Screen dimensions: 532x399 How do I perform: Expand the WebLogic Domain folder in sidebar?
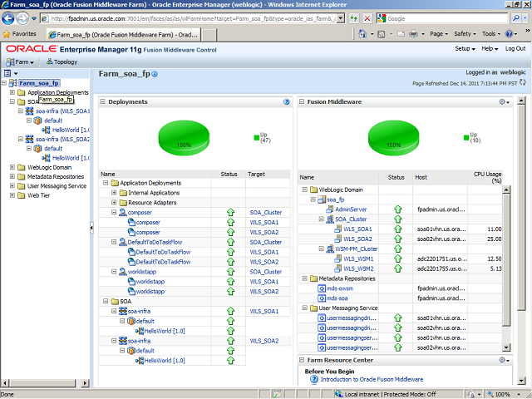(12, 166)
